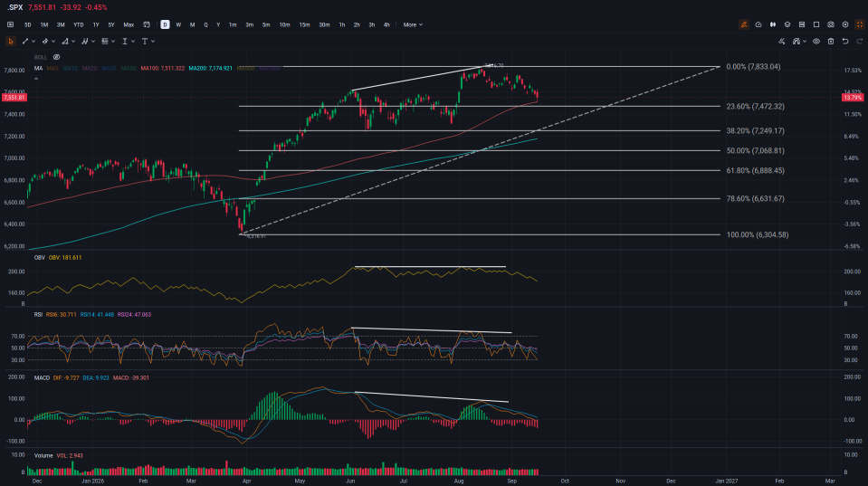Switch to the YTD range
The width and height of the screenshot is (868, 486).
pyautogui.click(x=79, y=25)
